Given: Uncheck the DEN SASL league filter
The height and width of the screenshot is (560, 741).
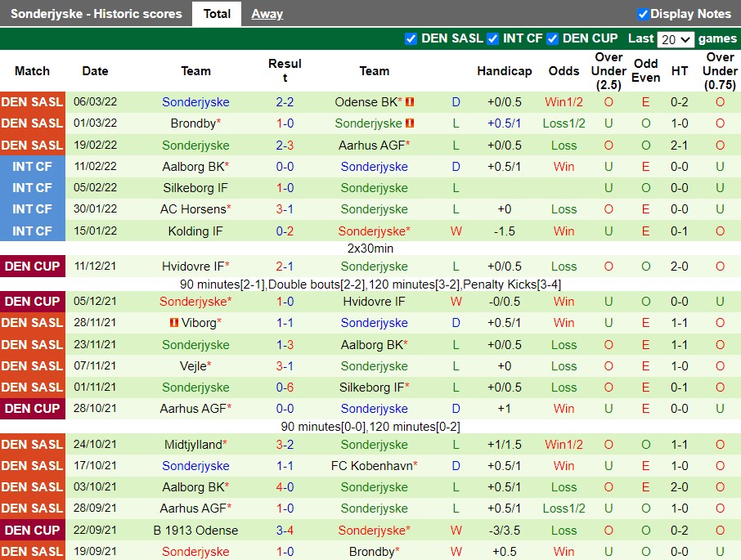Looking at the screenshot, I should pyautogui.click(x=411, y=38).
